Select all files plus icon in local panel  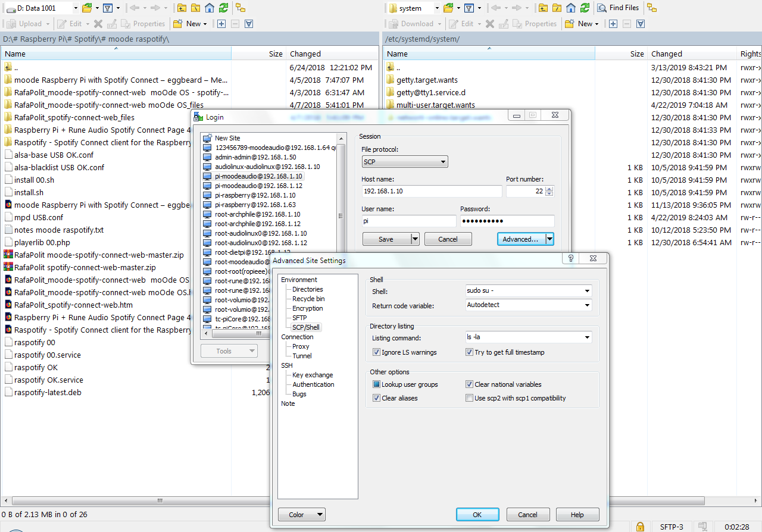point(221,24)
